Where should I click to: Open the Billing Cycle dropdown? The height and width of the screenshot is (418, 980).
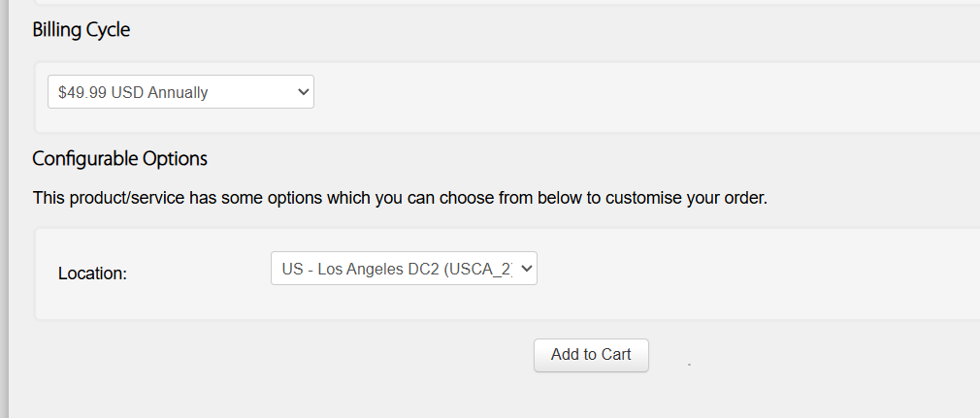coord(180,92)
